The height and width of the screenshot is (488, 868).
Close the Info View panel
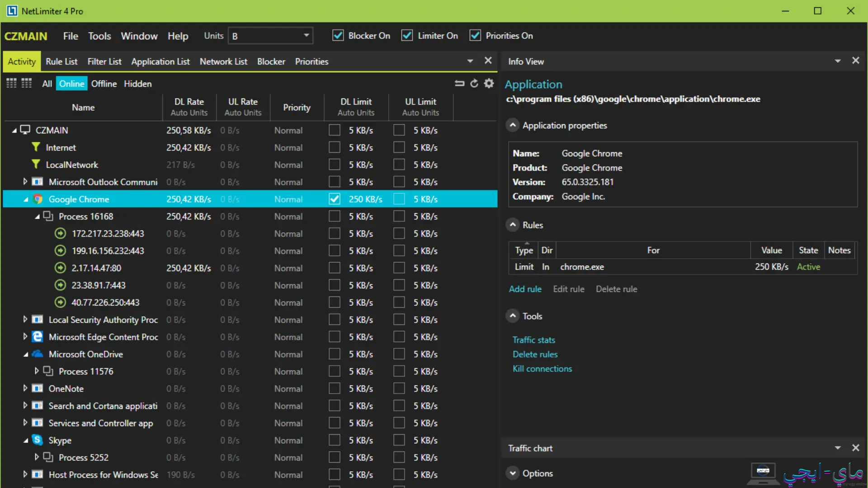coord(855,61)
